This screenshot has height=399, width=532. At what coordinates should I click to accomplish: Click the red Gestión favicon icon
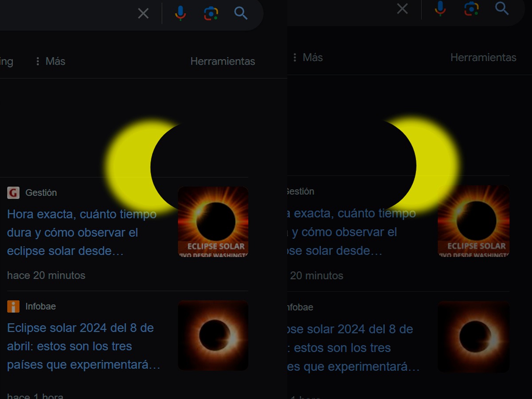13,193
